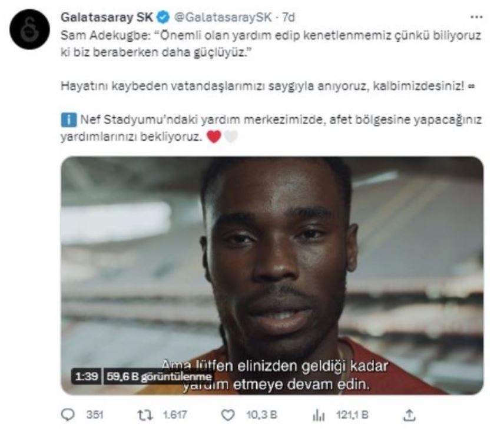Open view analytics bar chart icon
This screenshot has height=448, width=497.
(x=319, y=415)
